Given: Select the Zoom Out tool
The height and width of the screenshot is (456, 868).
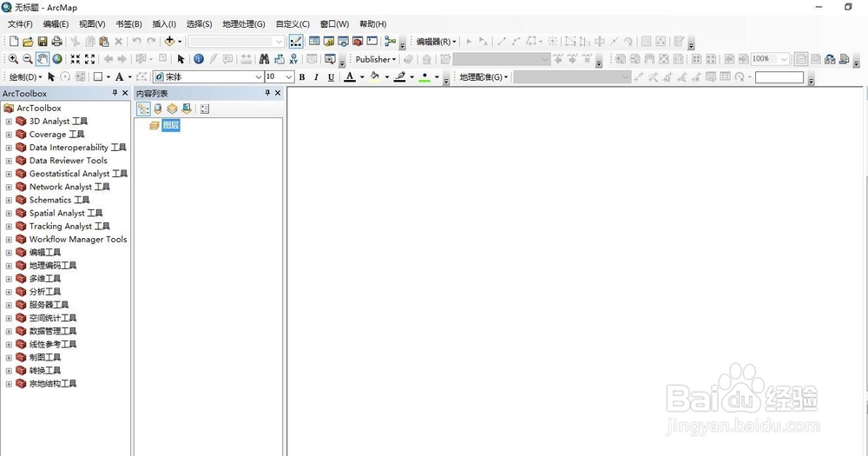Looking at the screenshot, I should [27, 59].
